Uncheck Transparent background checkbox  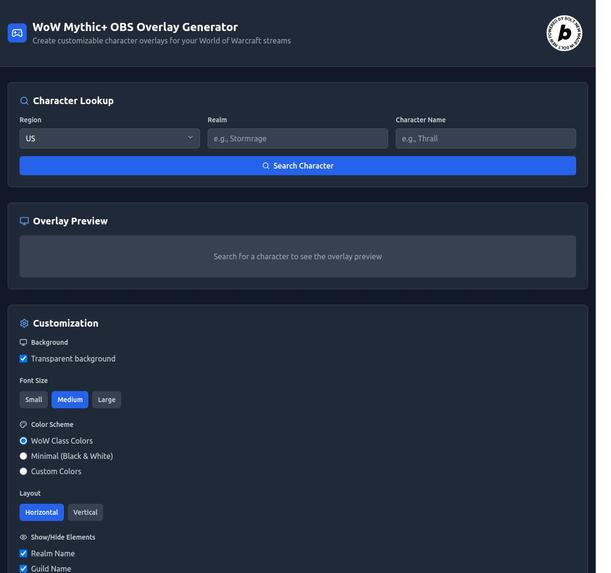(x=23, y=359)
